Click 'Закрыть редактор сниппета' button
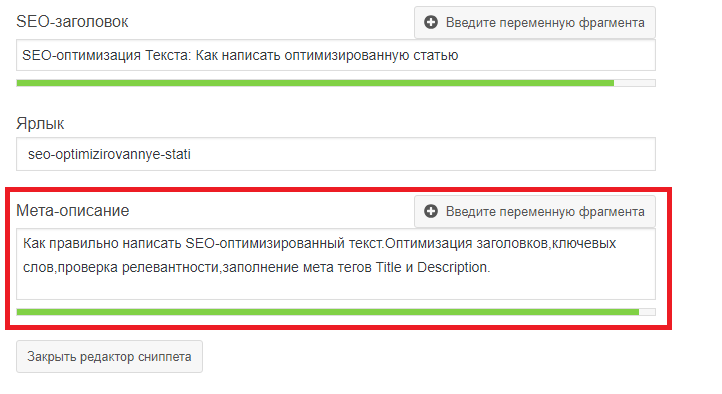Screen dimensions: 722x394 [x=109, y=357]
